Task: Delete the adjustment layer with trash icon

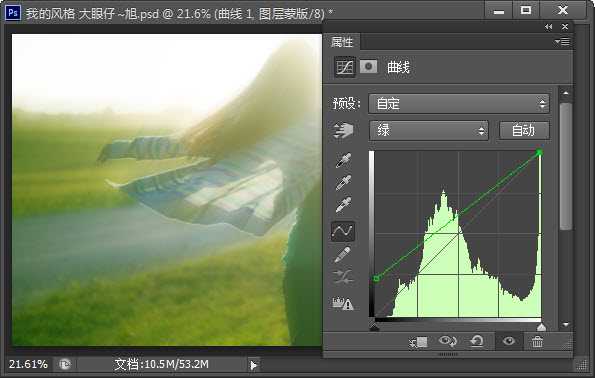Action: [x=537, y=342]
